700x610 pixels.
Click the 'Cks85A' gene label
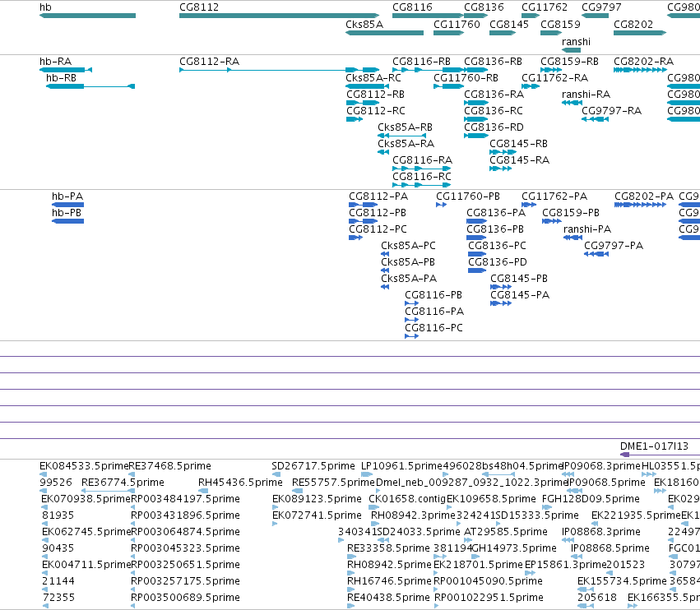tap(364, 25)
